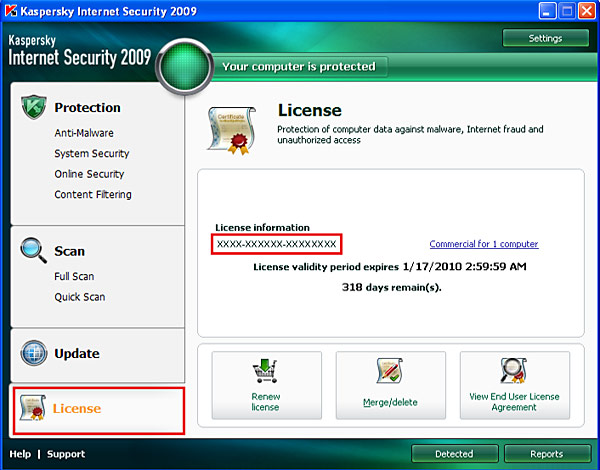This screenshot has width=600, height=470.
Task: Click the Kaspersky logo in title bar
Action: 11,11
